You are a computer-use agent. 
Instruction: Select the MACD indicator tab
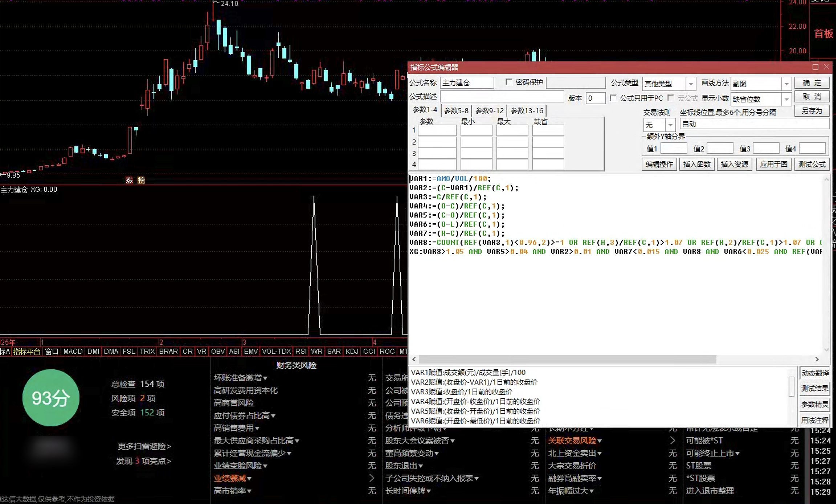(x=73, y=351)
